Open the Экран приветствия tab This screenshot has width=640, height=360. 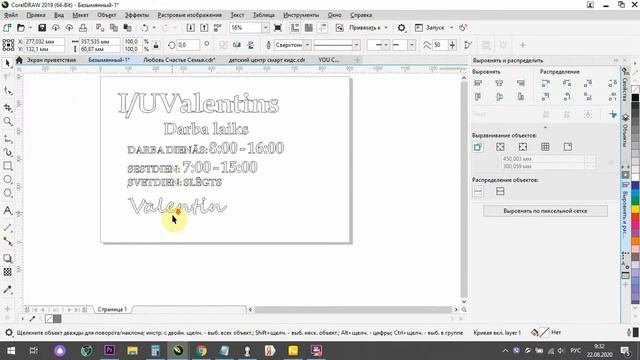pos(51,60)
